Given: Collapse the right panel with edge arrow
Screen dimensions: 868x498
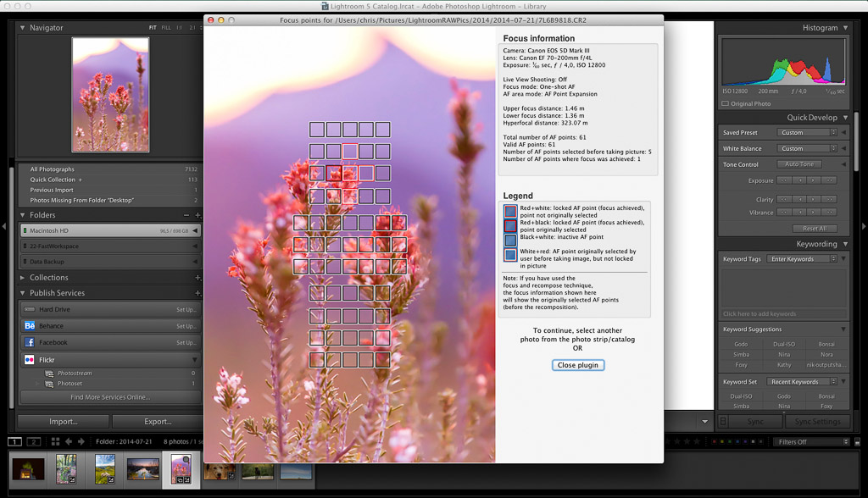Looking at the screenshot, I should point(863,226).
